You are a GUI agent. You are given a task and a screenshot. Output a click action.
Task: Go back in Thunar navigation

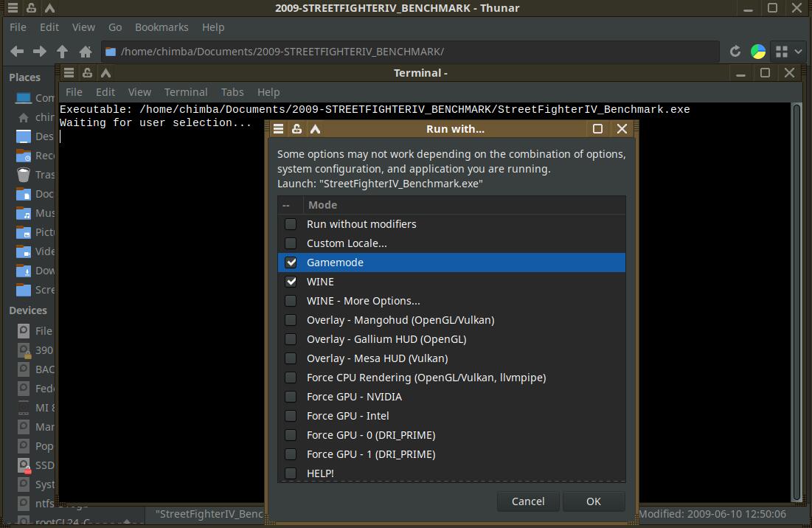point(17,51)
